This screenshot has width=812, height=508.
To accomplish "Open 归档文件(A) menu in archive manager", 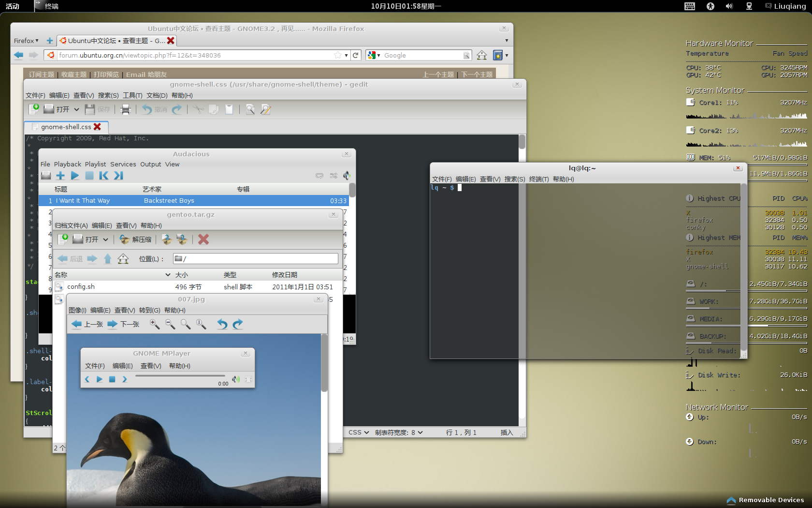I will point(71,225).
